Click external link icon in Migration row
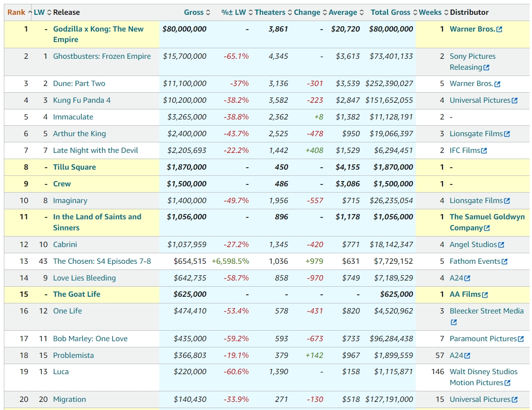The image size is (532, 410). tap(514, 400)
